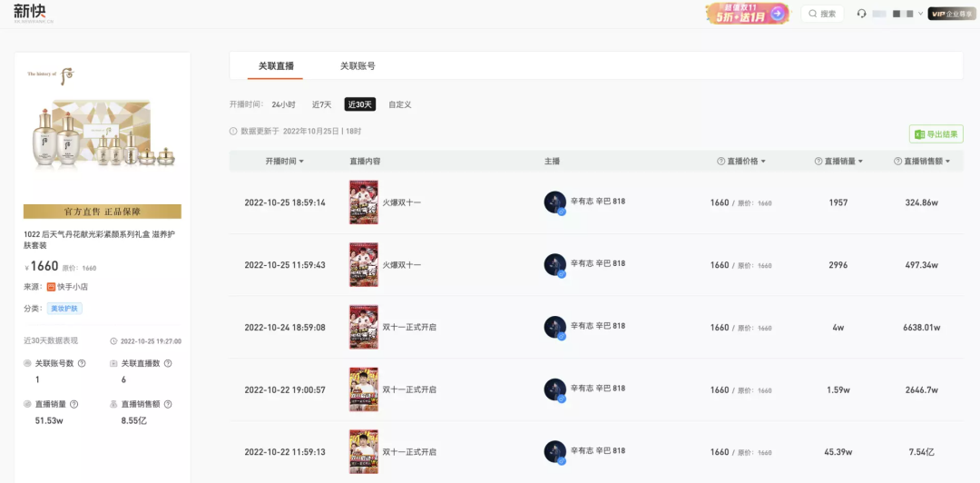Image resolution: width=980 pixels, height=483 pixels.
Task: Choose the 自定义 time range option
Action: [400, 104]
